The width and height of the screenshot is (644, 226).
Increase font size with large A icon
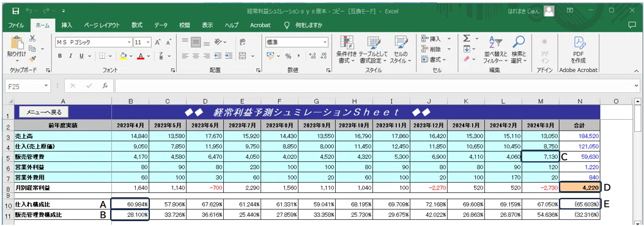158,42
